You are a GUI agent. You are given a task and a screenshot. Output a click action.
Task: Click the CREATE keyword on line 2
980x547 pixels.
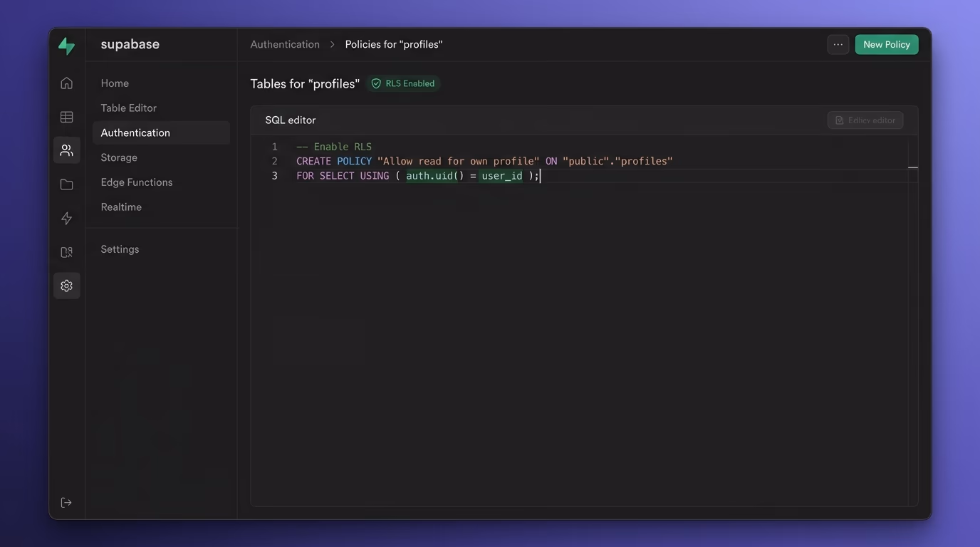(313, 161)
